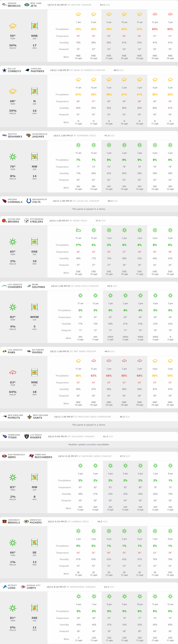Click the dome notice under Patriots-Saints game

click(x=89, y=425)
